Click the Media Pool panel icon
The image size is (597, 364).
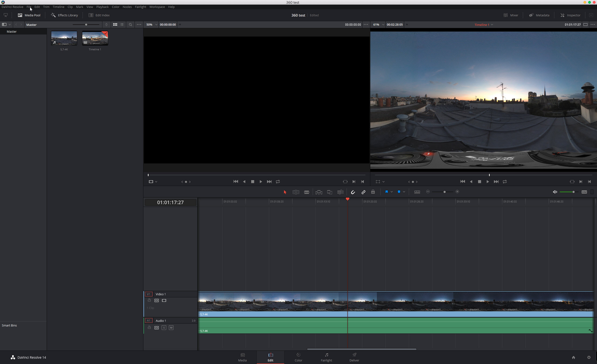20,15
